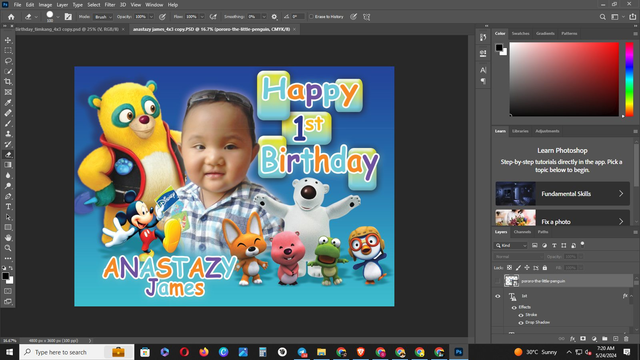This screenshot has height=360, width=640.
Task: Select the Move tool
Action: (8, 40)
